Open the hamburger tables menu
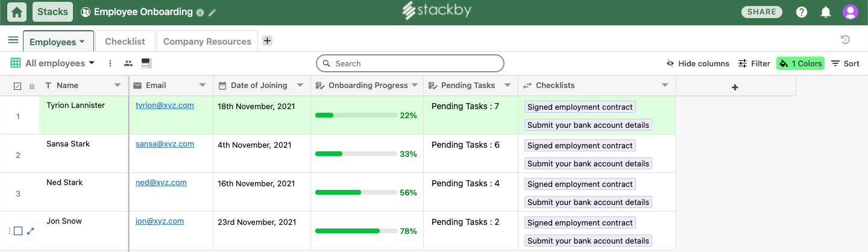Image resolution: width=868 pixels, height=252 pixels. 13,40
